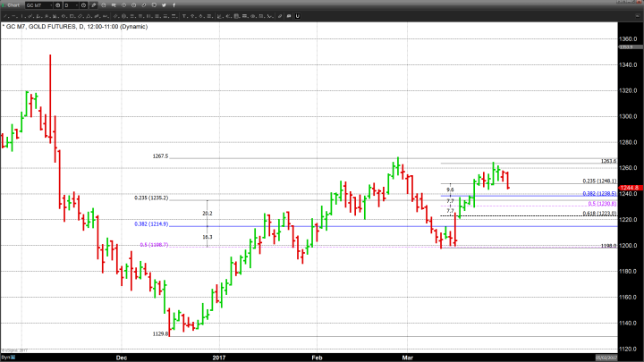The height and width of the screenshot is (362, 644).
Task: Click the settings icon beside the D interval box
Action: 84,5
